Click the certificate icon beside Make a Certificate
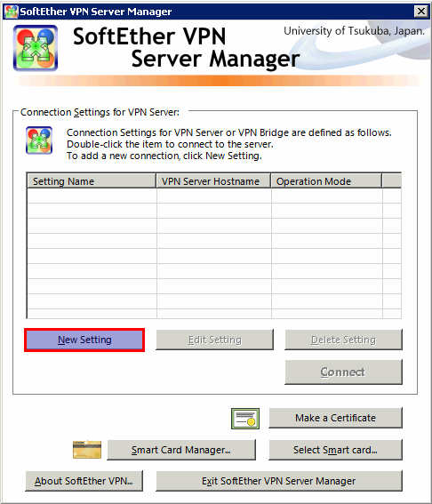Screen dimensions: 432x504 pos(245,419)
